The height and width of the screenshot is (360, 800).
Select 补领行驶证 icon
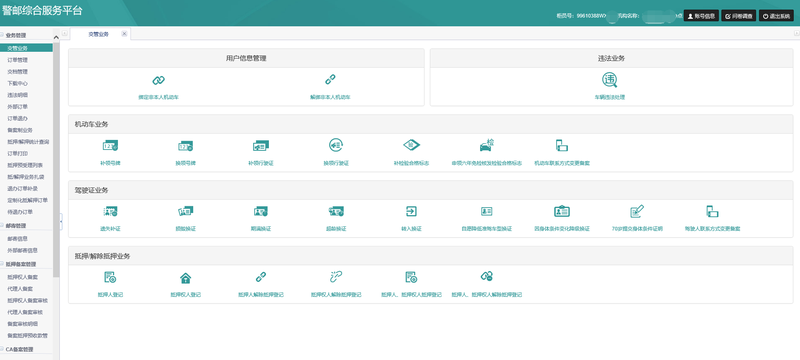click(x=260, y=146)
